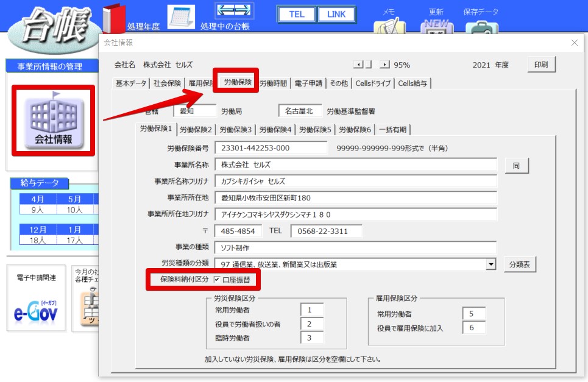Viewport: 588px width, 382px height.
Task: Select the 労働保険2 sub-tab
Action: (x=196, y=130)
